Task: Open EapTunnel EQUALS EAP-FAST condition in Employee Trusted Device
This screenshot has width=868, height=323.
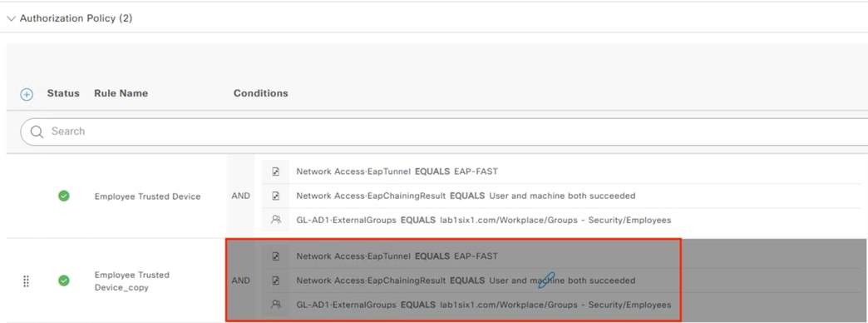Action: coord(397,171)
